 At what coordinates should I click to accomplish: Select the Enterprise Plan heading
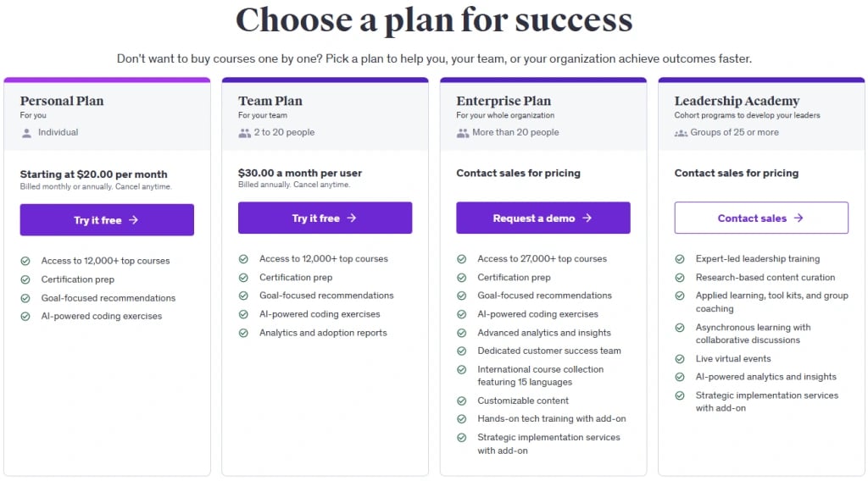(x=504, y=101)
